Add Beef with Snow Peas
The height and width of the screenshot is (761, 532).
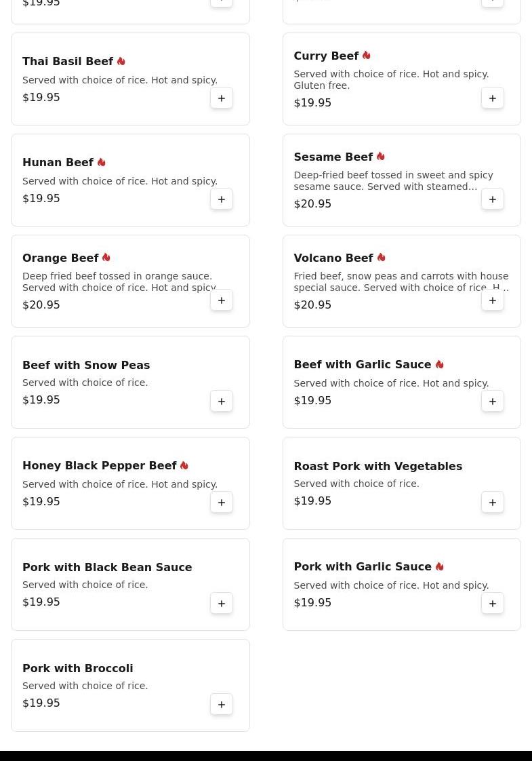click(222, 402)
